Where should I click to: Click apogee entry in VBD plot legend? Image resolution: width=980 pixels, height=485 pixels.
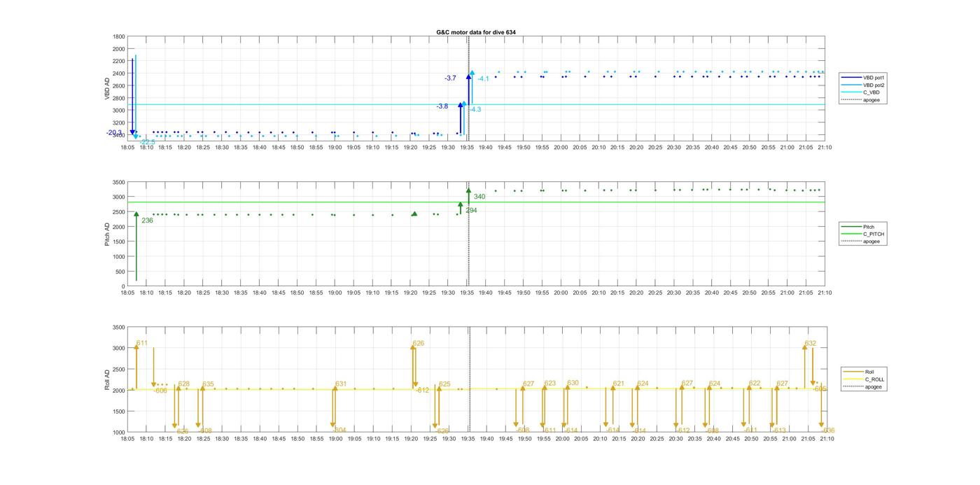click(860, 99)
